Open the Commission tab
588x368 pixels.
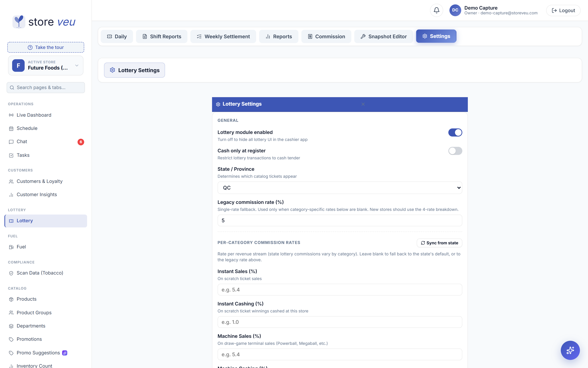click(x=326, y=36)
